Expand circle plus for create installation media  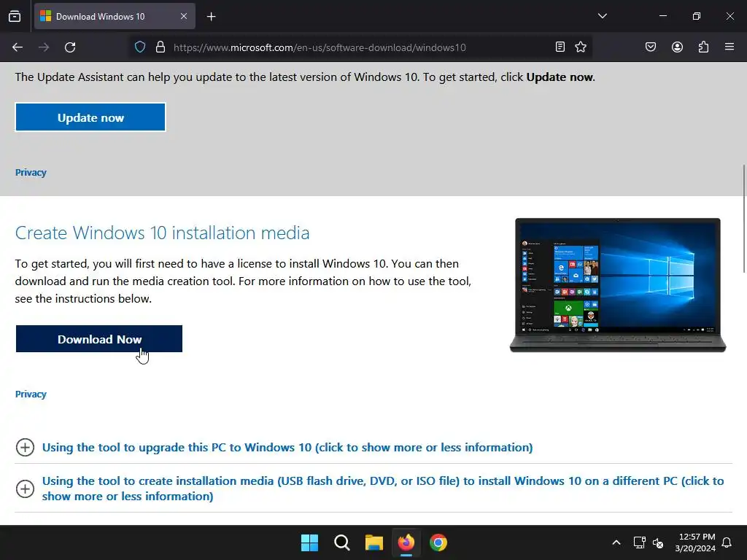tap(25, 489)
